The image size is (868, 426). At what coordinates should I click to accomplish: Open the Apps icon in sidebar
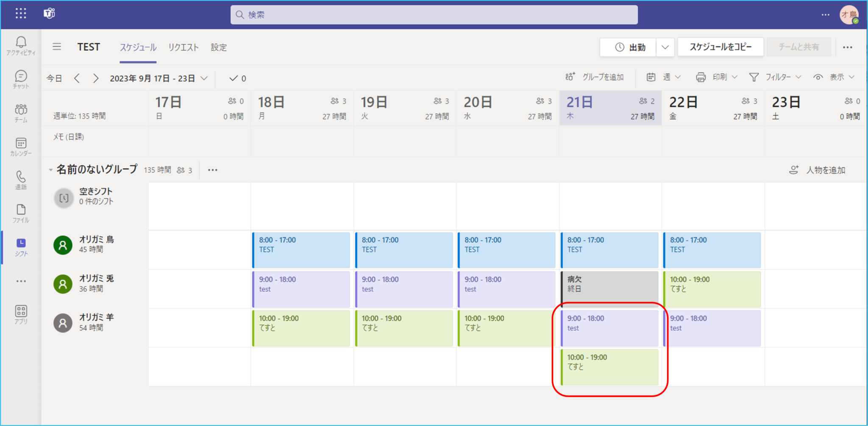[x=21, y=315]
